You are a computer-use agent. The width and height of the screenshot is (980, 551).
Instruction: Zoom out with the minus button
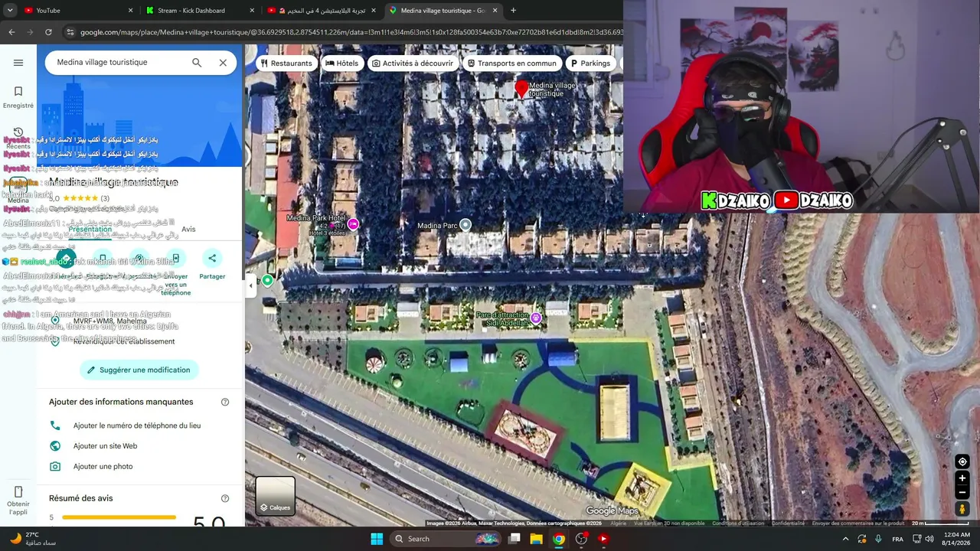tap(962, 493)
